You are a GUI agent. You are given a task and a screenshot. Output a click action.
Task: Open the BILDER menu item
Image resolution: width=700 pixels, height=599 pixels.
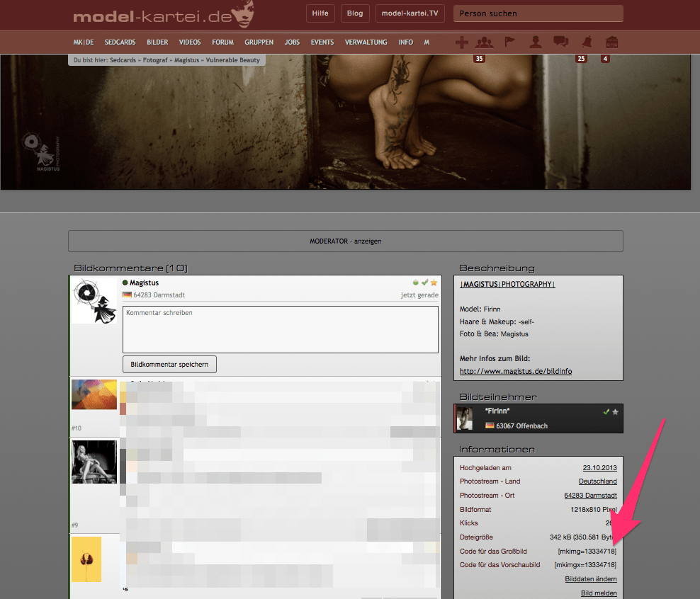pos(157,42)
